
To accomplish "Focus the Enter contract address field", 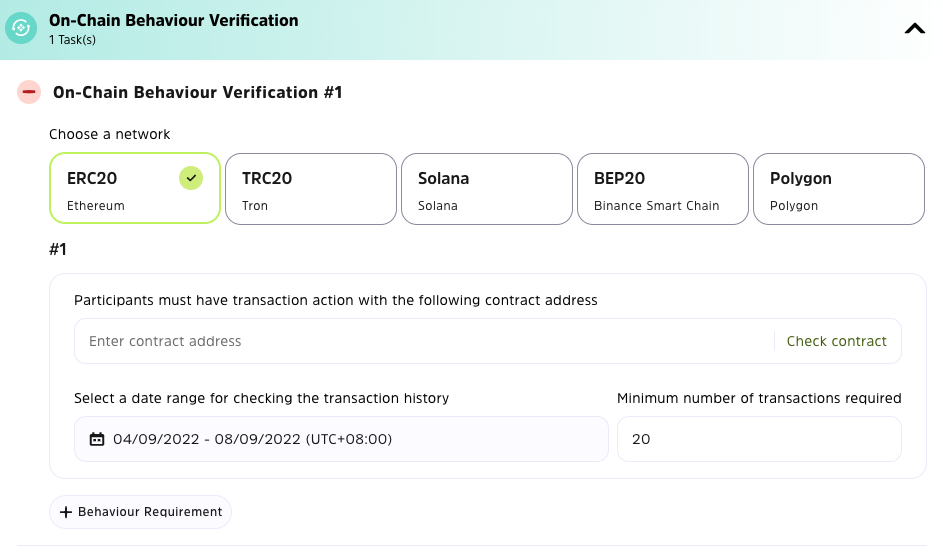I will 420,341.
